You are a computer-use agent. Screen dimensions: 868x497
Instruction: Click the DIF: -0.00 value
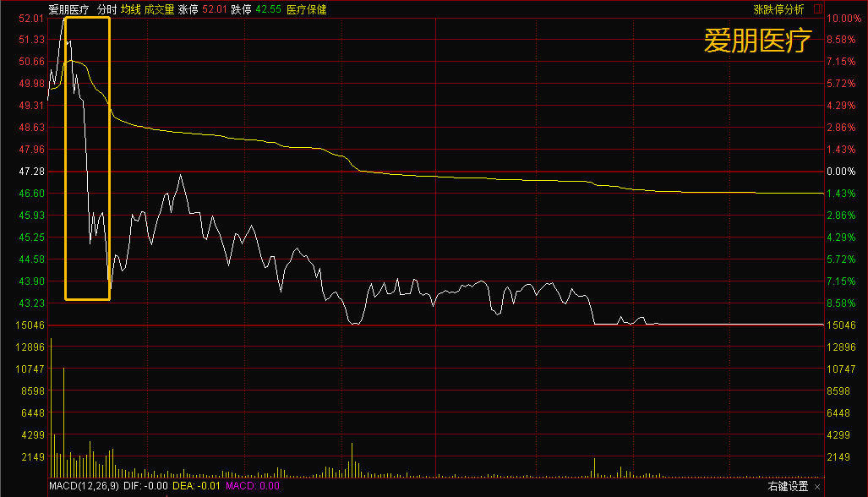point(145,486)
